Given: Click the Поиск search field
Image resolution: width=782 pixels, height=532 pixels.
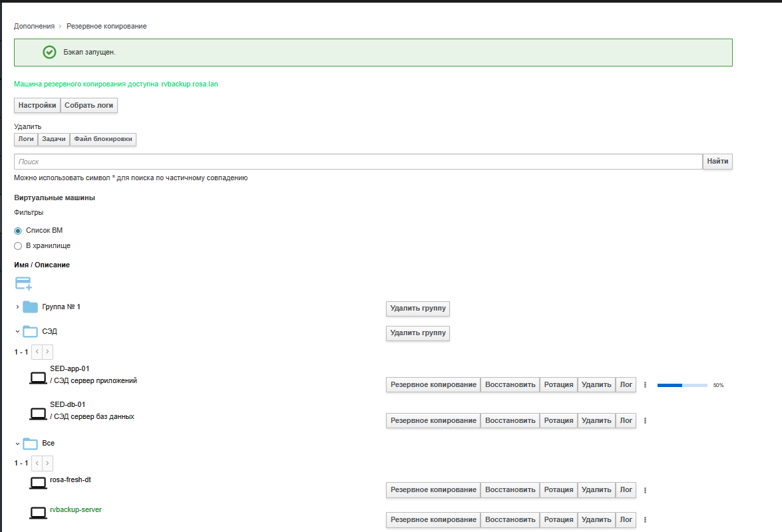Looking at the screenshot, I should click(358, 162).
